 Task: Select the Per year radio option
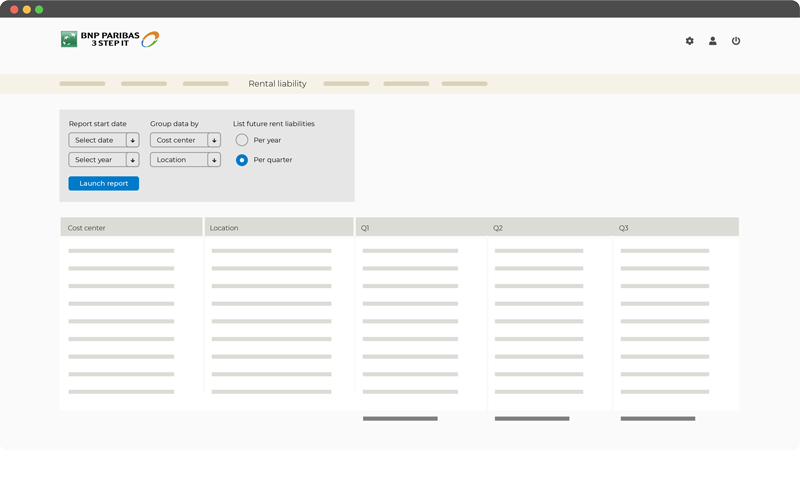pos(242,140)
